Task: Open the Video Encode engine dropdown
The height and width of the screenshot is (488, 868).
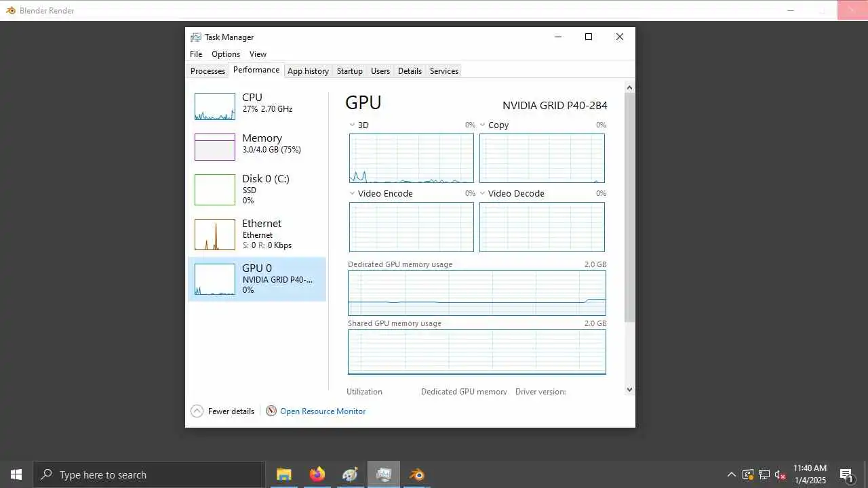Action: [x=352, y=193]
